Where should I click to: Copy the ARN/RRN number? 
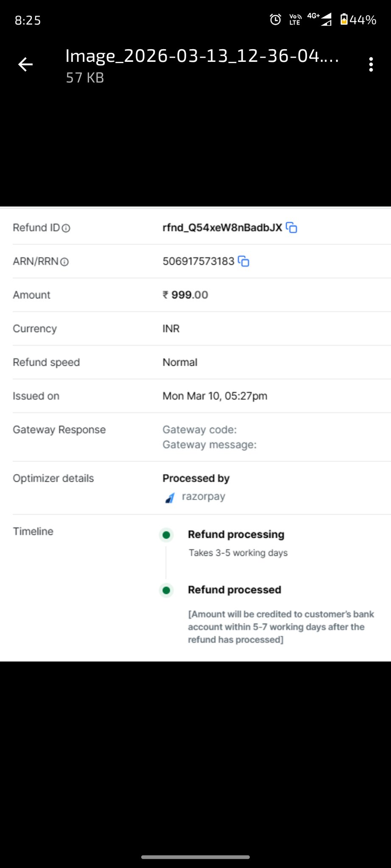(243, 261)
